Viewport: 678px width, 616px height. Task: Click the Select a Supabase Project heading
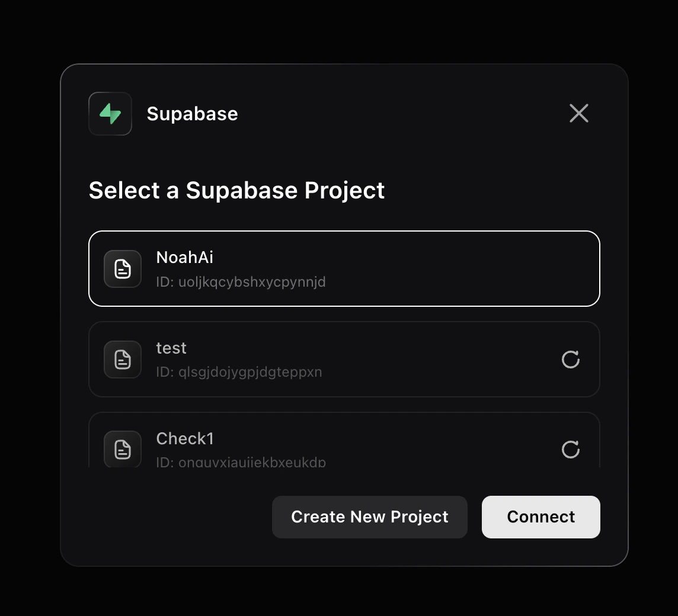236,190
